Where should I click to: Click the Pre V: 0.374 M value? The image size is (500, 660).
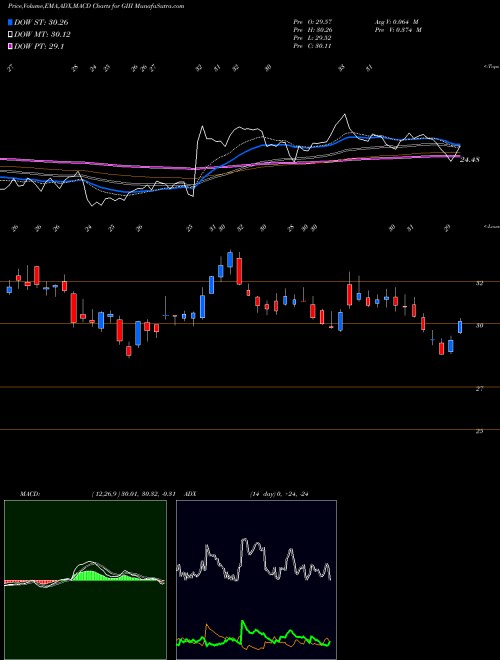[x=398, y=30]
